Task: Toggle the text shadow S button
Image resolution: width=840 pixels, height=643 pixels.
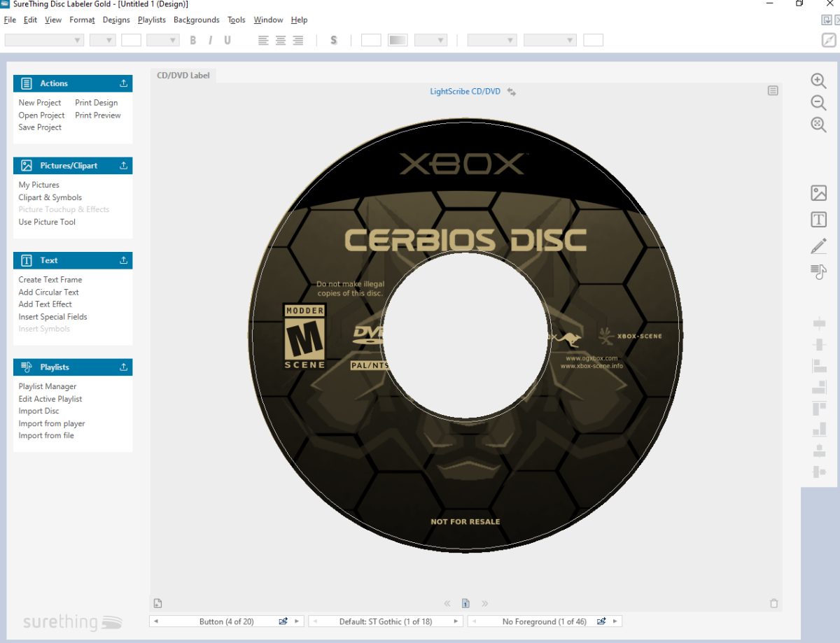Action: (334, 41)
